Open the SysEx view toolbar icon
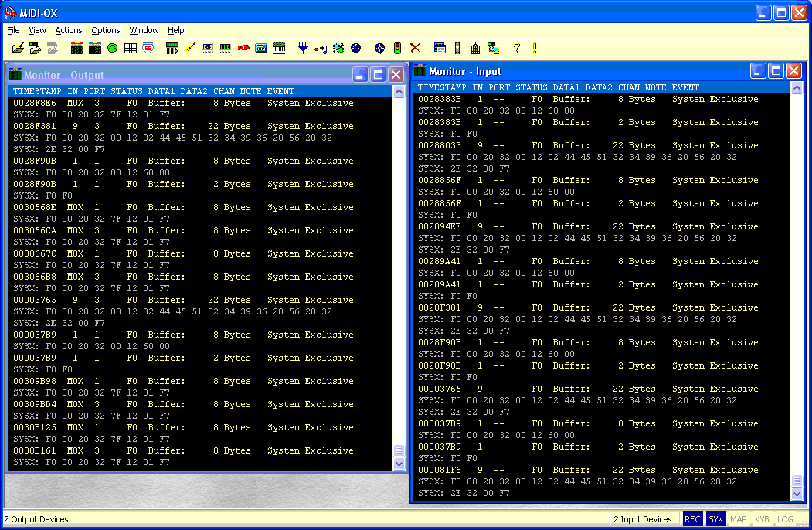Viewport: 812px width, 530px height. pyautogui.click(x=172, y=49)
